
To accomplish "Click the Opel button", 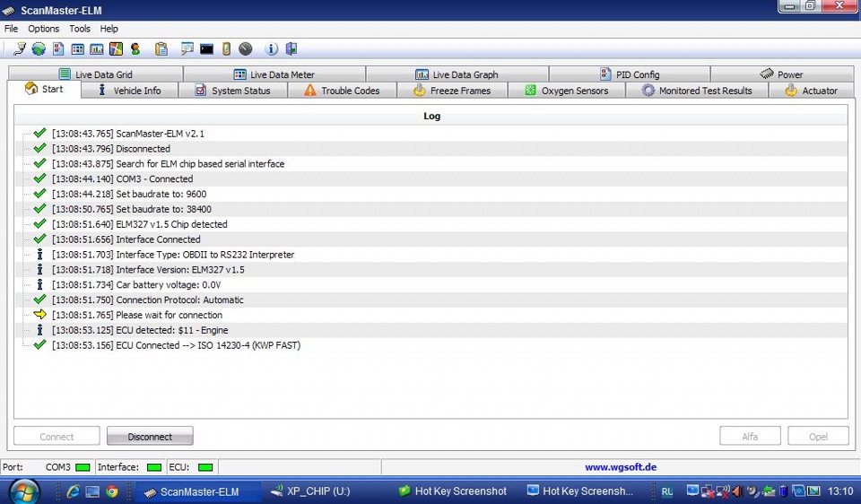I will (x=818, y=437).
